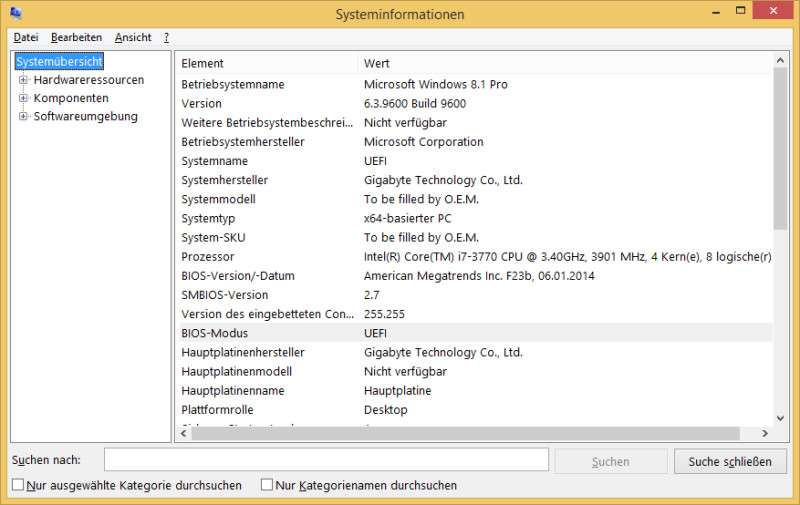This screenshot has height=505, width=800.
Task: Click the Element column header
Action: point(266,63)
